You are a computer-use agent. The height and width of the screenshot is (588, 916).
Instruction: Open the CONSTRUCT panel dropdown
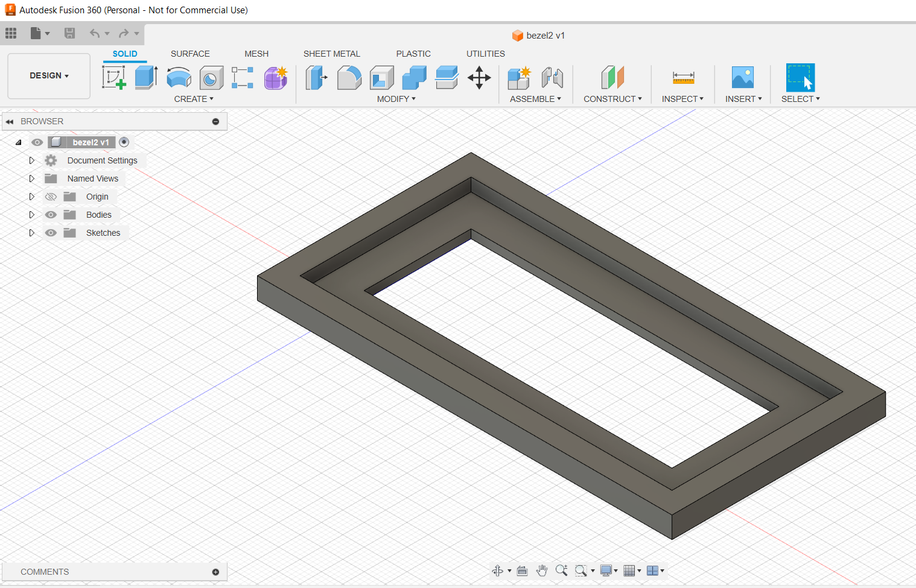[x=612, y=99]
